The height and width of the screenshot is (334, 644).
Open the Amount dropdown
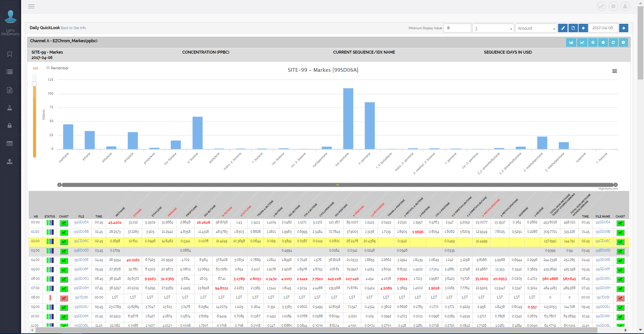pos(536,29)
